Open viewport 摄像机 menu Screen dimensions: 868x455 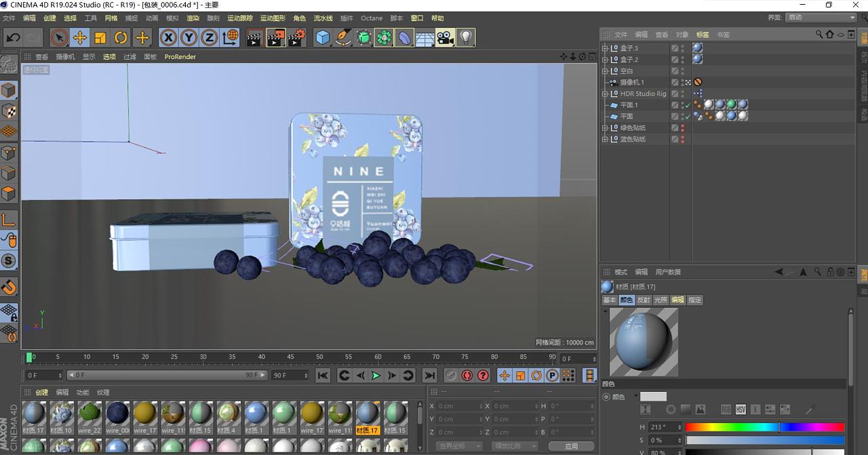pyautogui.click(x=65, y=57)
